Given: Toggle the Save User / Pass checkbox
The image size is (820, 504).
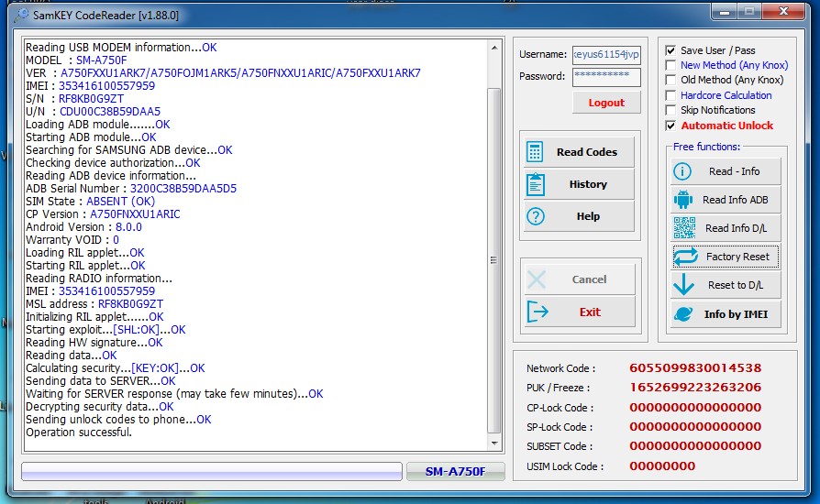Looking at the screenshot, I should tap(670, 50).
